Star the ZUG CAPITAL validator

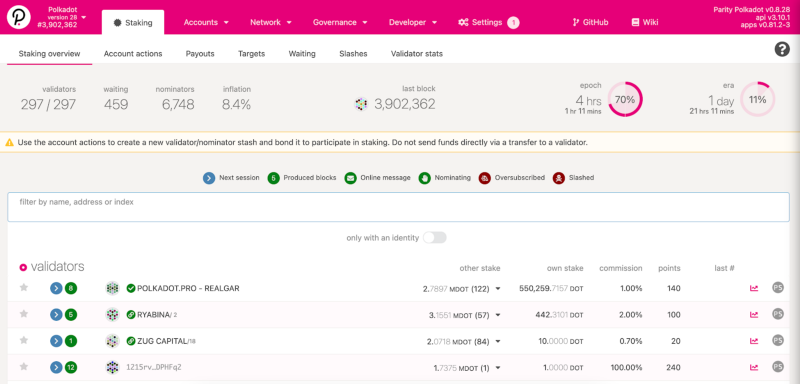pyautogui.click(x=23, y=340)
